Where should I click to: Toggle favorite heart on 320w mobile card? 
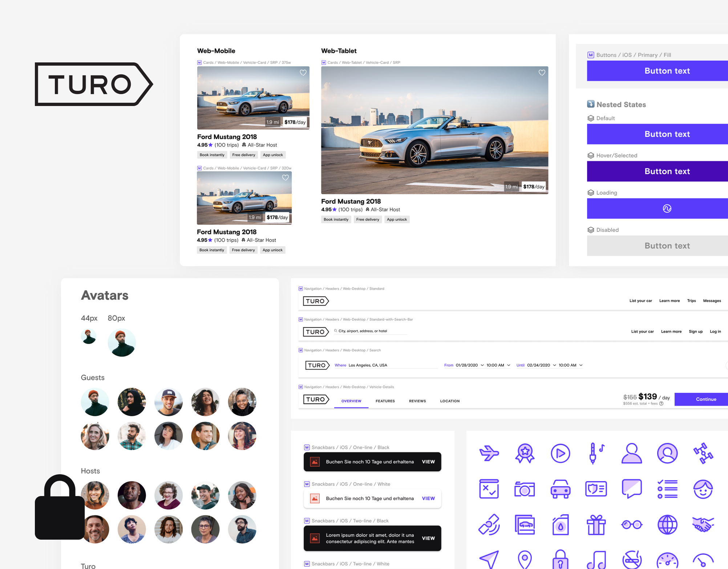click(x=286, y=178)
